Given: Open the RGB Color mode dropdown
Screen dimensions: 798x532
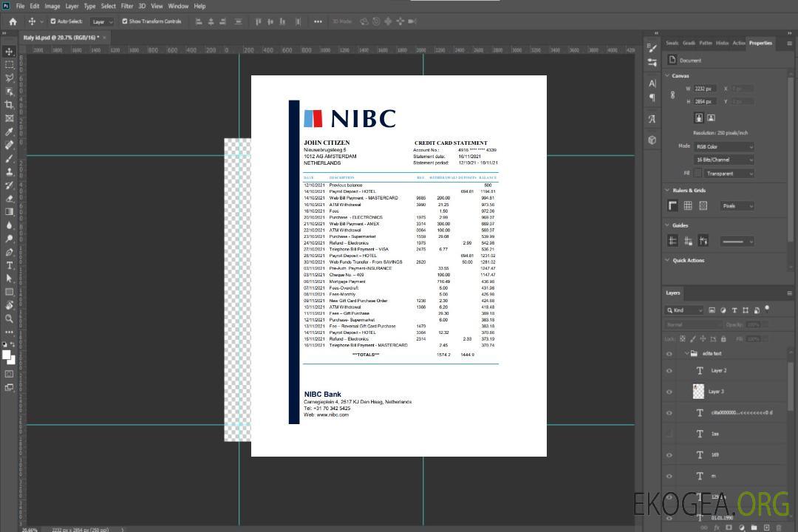Looking at the screenshot, I should [724, 146].
